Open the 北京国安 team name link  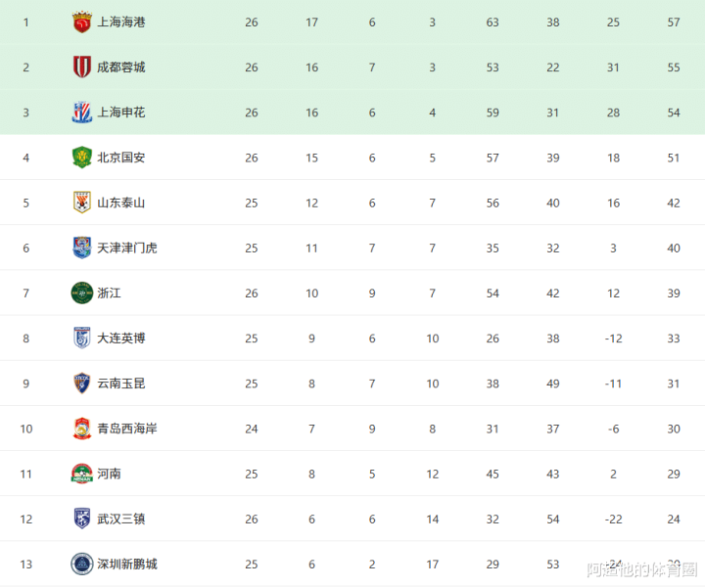(121, 158)
